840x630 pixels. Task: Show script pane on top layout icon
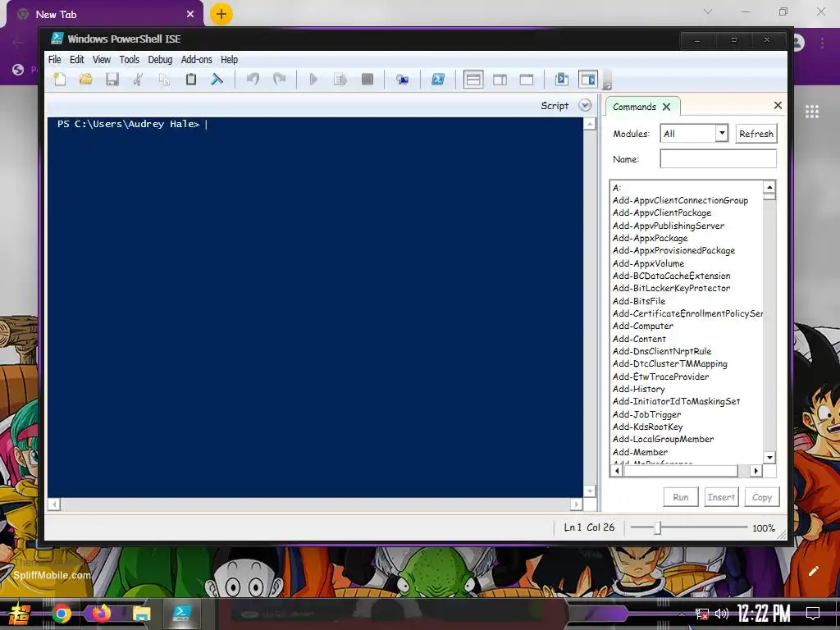tap(473, 80)
